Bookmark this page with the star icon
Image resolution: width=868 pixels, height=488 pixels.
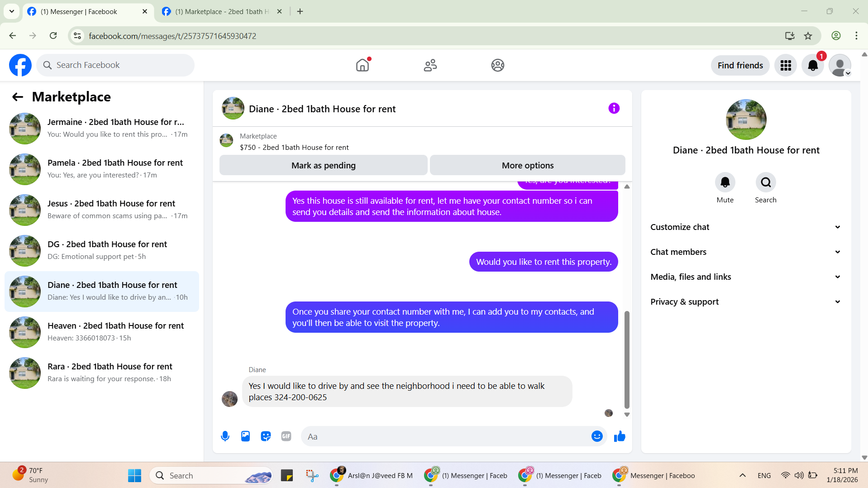808,36
